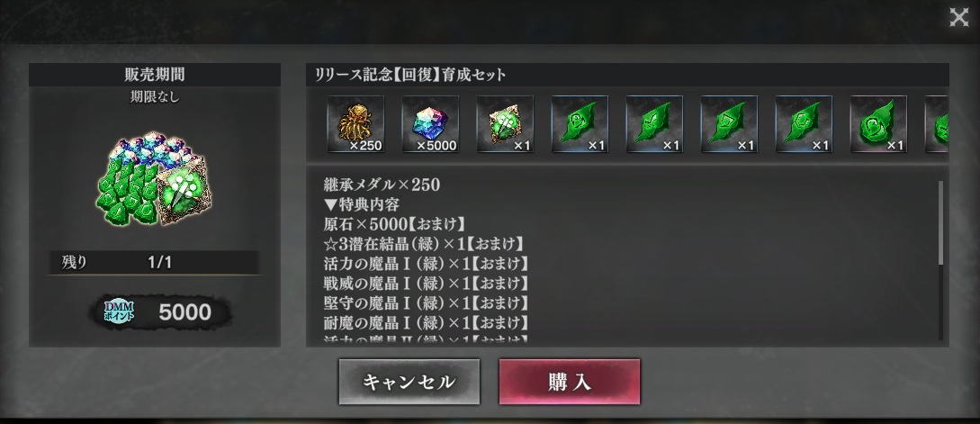Screen dimensions: 980x424
Task: Select the 耐魔の魔晶Ⅰ hexagon crystal icon
Action: pos(804,124)
